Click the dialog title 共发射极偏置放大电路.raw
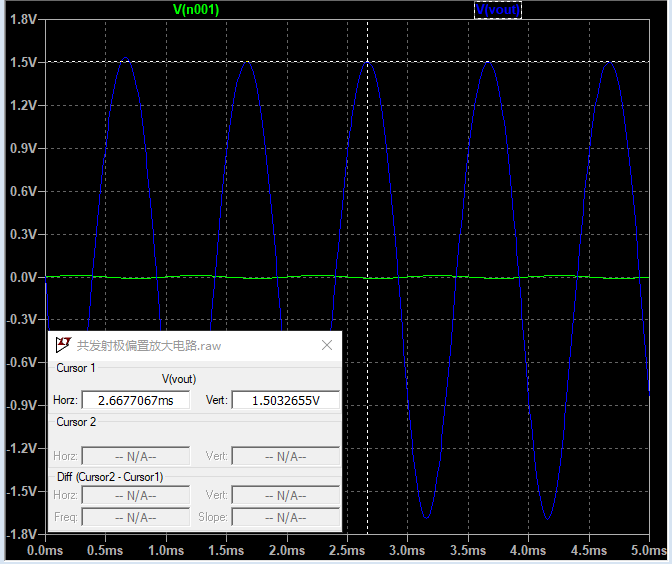Image resolution: width=672 pixels, height=564 pixels. (x=149, y=345)
